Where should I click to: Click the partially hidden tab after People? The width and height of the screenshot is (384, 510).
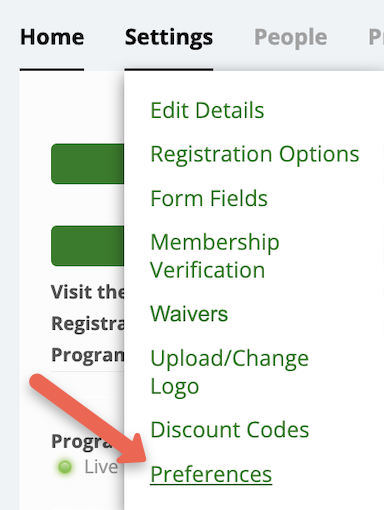pyautogui.click(x=376, y=38)
